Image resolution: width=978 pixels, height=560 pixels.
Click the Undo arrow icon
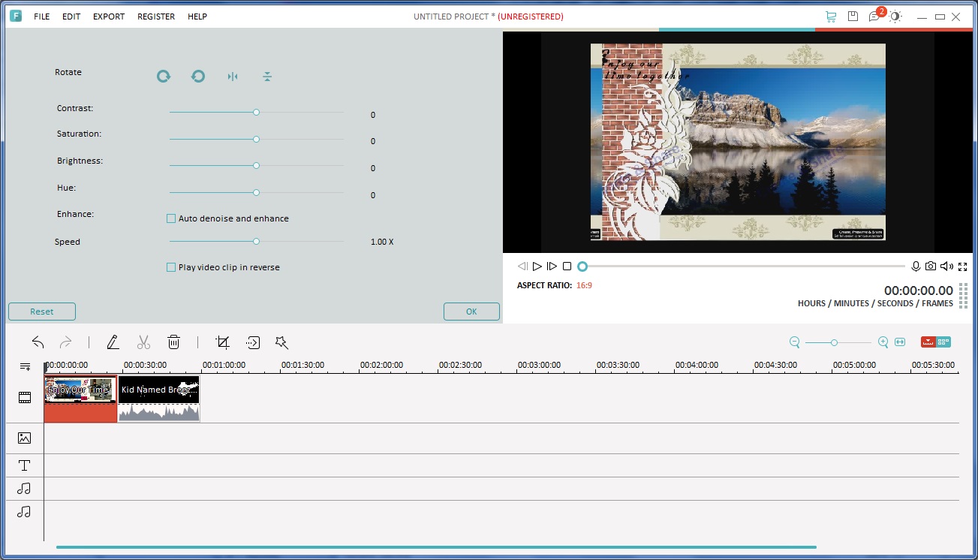pyautogui.click(x=38, y=342)
